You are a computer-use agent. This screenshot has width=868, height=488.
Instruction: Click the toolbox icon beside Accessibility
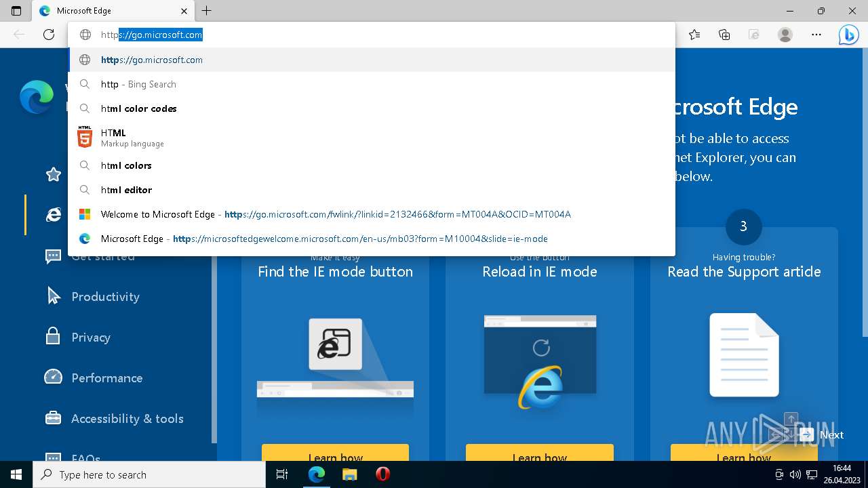tap(53, 418)
